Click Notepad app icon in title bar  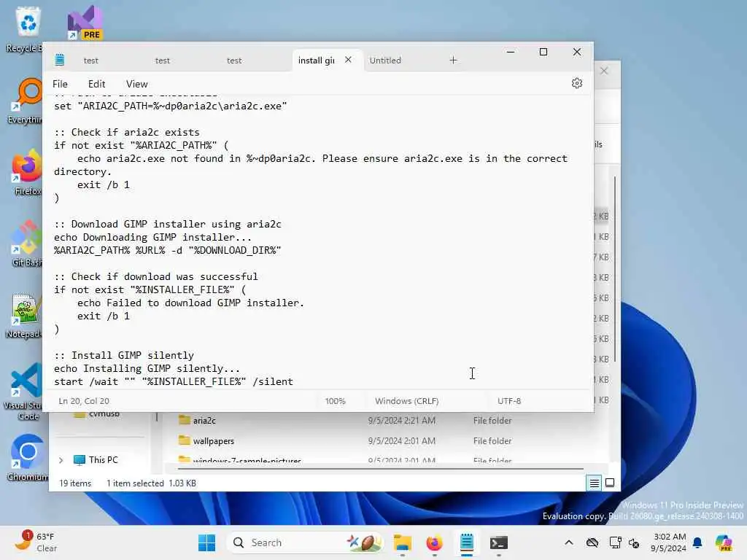pyautogui.click(x=60, y=60)
